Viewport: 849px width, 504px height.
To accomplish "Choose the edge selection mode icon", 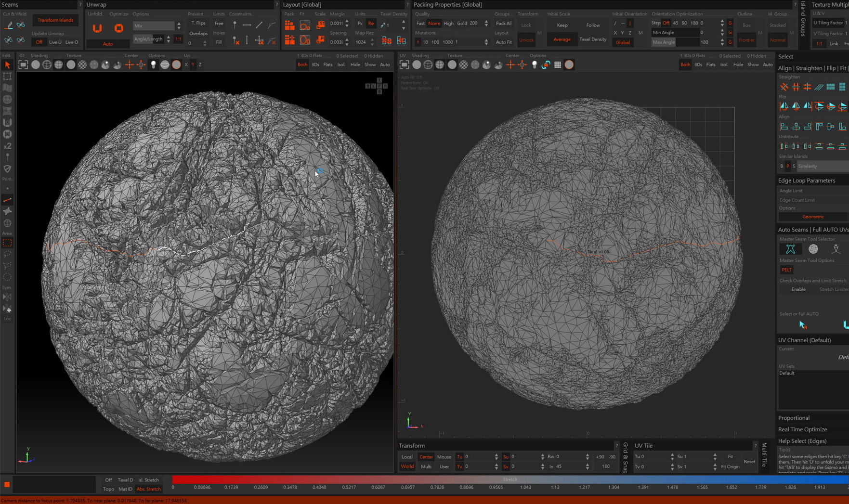I will pos(7,200).
